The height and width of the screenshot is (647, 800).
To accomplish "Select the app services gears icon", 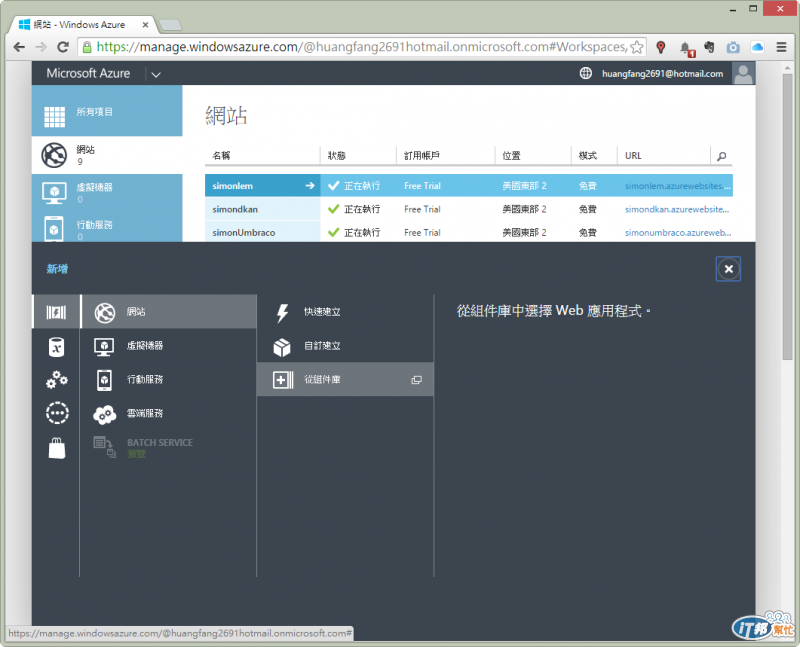I will point(57,380).
